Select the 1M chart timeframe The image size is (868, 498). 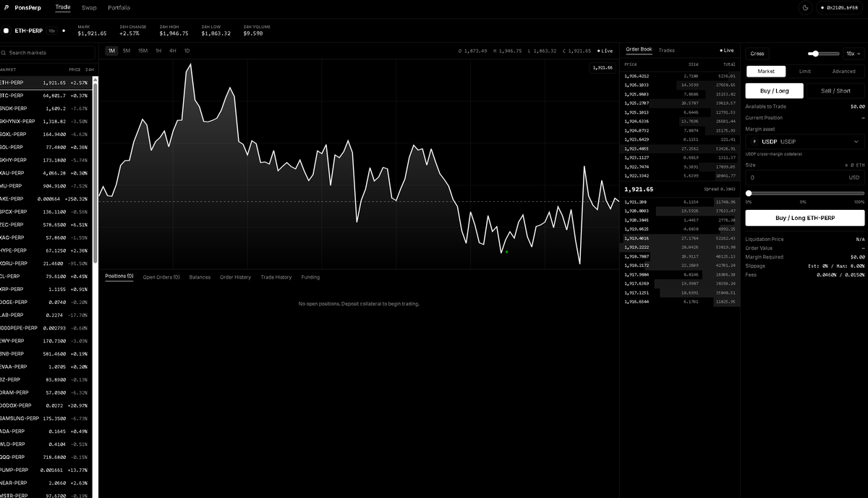click(111, 51)
